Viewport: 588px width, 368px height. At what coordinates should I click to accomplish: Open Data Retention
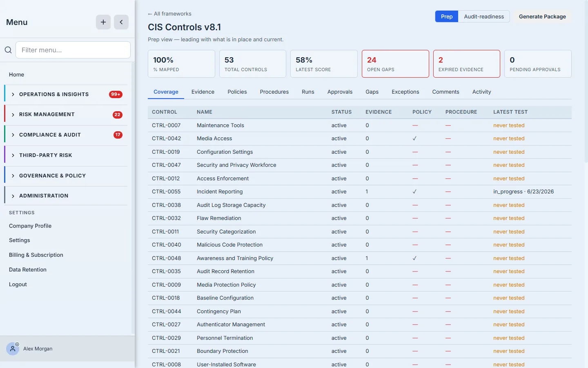[x=28, y=270]
